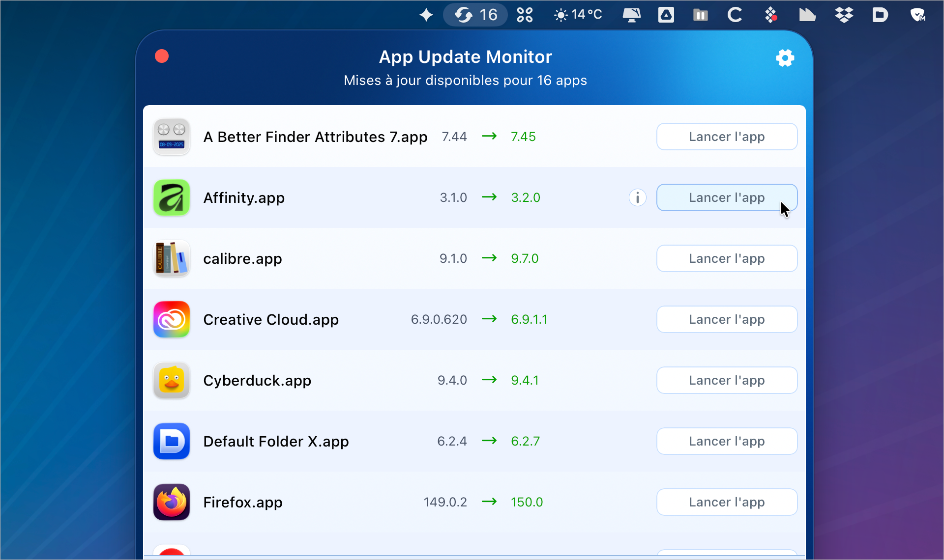Click the subtitle Mises à jour disponibles pour 16 apps

coord(465,80)
